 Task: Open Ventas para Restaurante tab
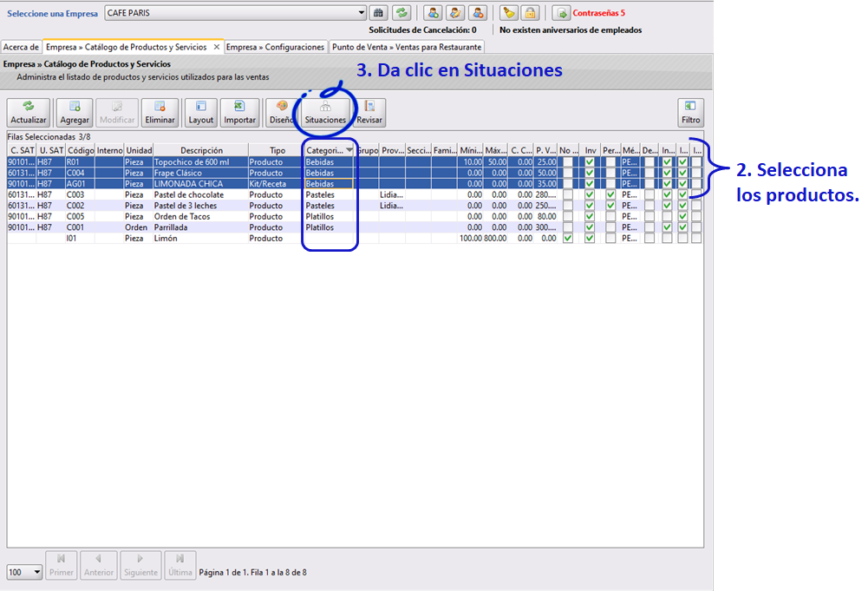[407, 47]
